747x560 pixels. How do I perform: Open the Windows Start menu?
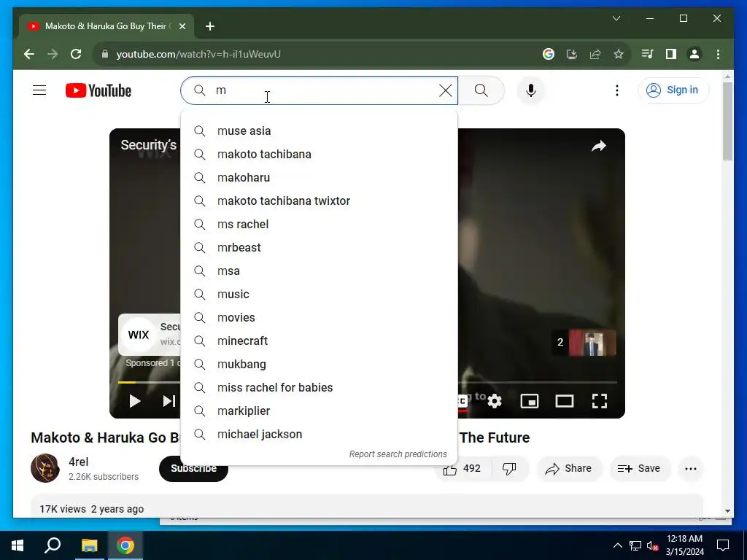coord(18,545)
